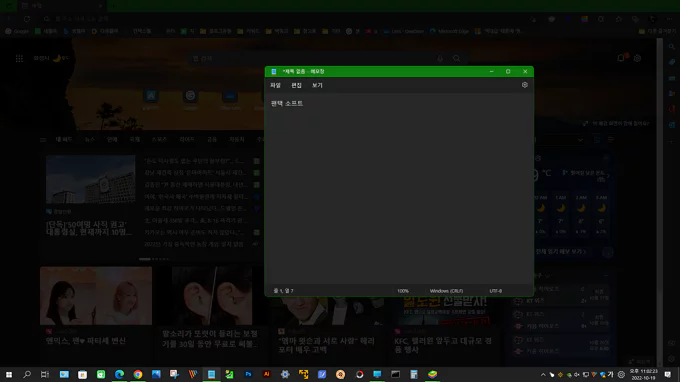Open the taskbar clock and date

(643, 374)
